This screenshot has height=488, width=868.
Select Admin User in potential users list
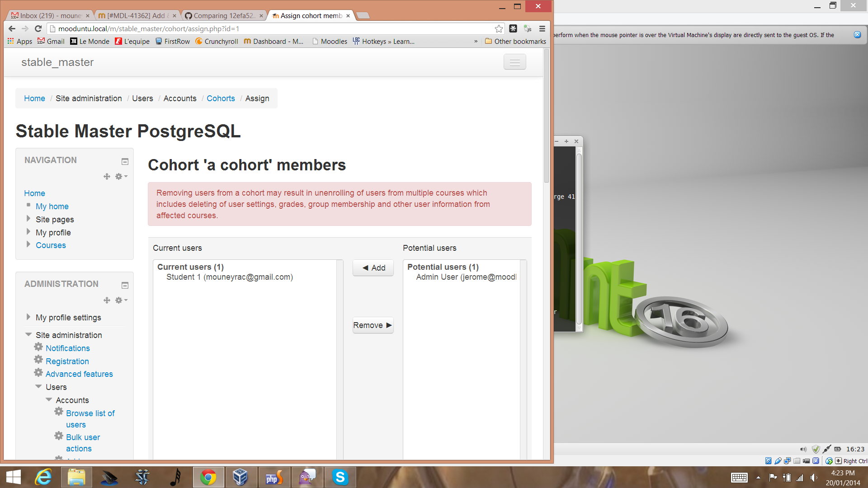tap(466, 277)
